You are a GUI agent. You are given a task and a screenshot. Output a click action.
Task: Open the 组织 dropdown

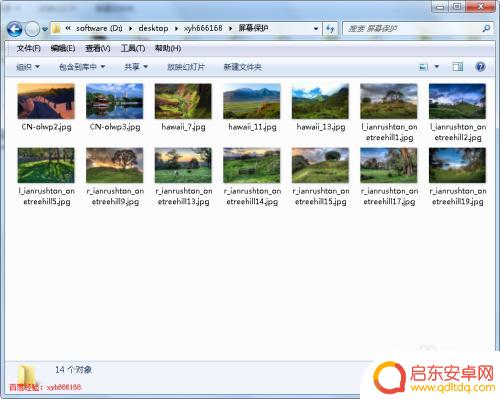[28, 67]
